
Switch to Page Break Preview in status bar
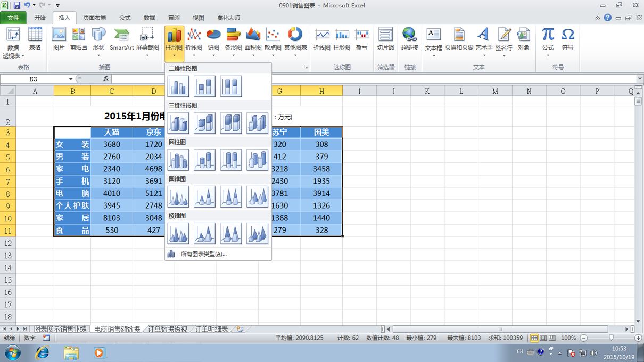click(x=552, y=338)
